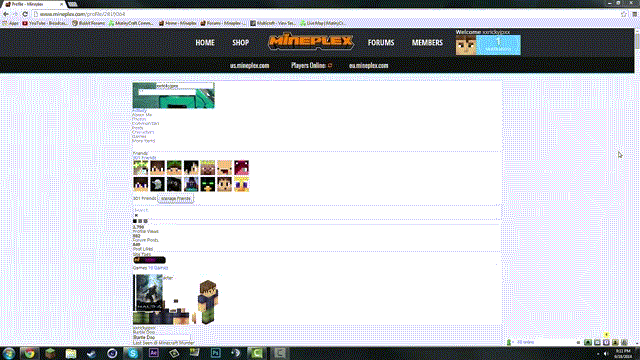
Task: Open a new tab via new-tab button
Action: pyautogui.click(x=73, y=4)
